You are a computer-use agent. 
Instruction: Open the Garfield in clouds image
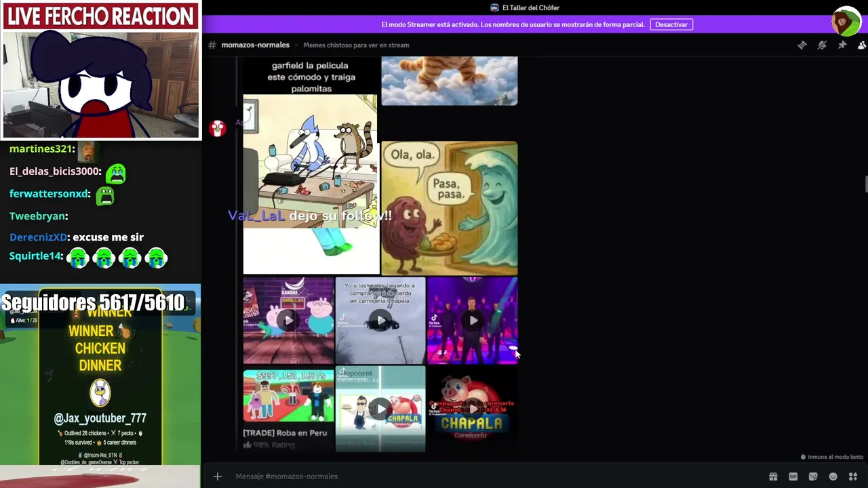tap(449, 81)
